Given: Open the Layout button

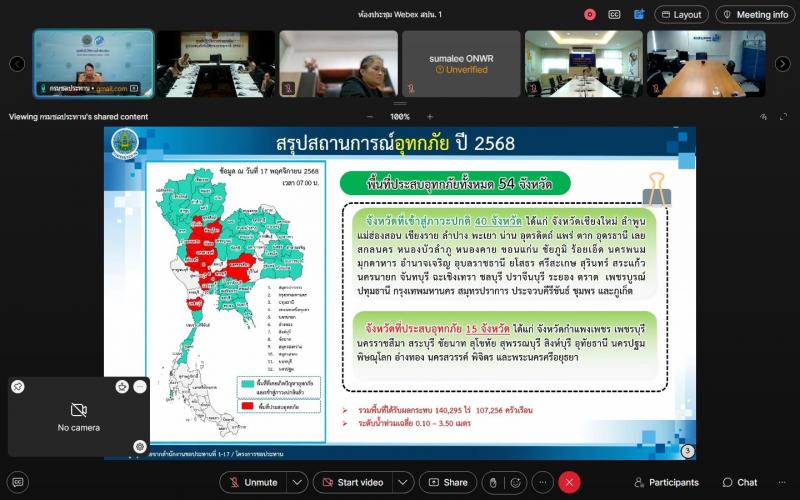Looking at the screenshot, I should point(681,15).
